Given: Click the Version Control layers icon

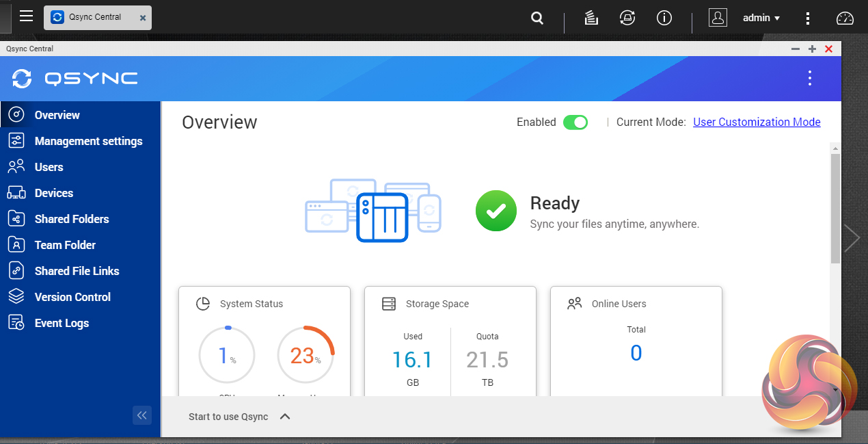Looking at the screenshot, I should (16, 297).
